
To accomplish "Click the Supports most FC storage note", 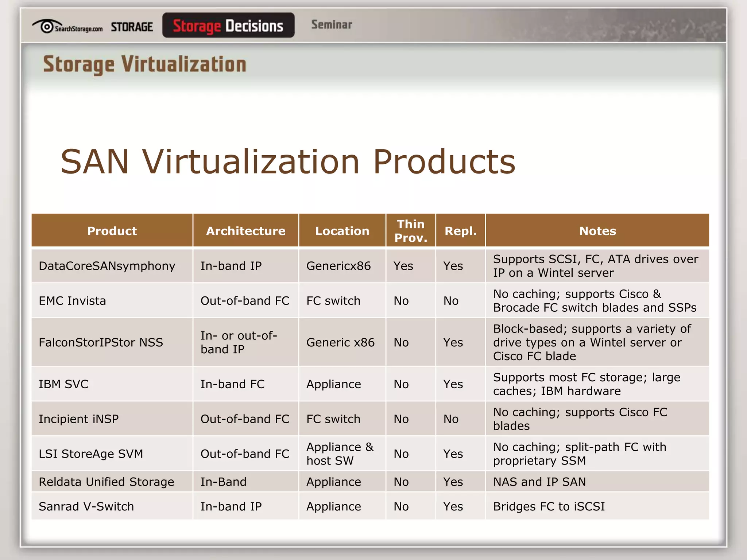I will coord(597,384).
